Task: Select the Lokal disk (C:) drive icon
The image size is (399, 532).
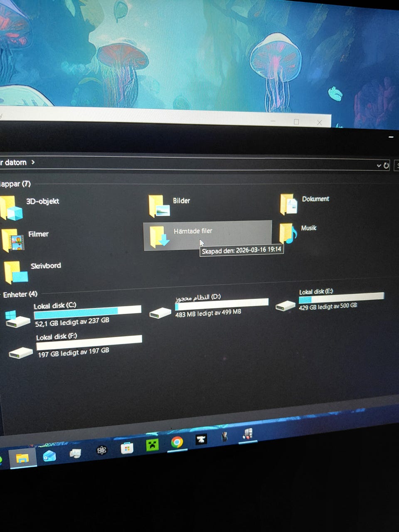Action: (17, 319)
